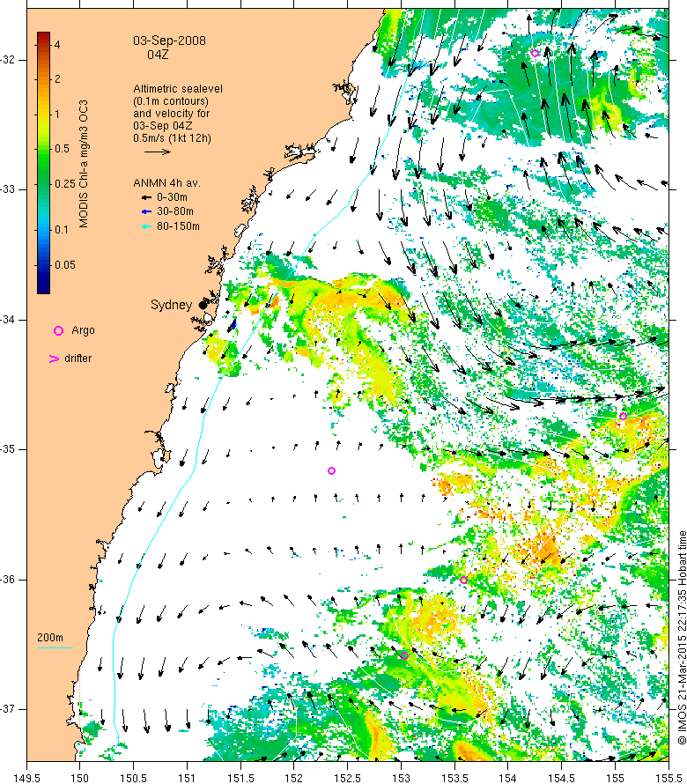Click the IMOS copyright timestamp text
Image resolution: width=687 pixels, height=784 pixels.
click(682, 638)
